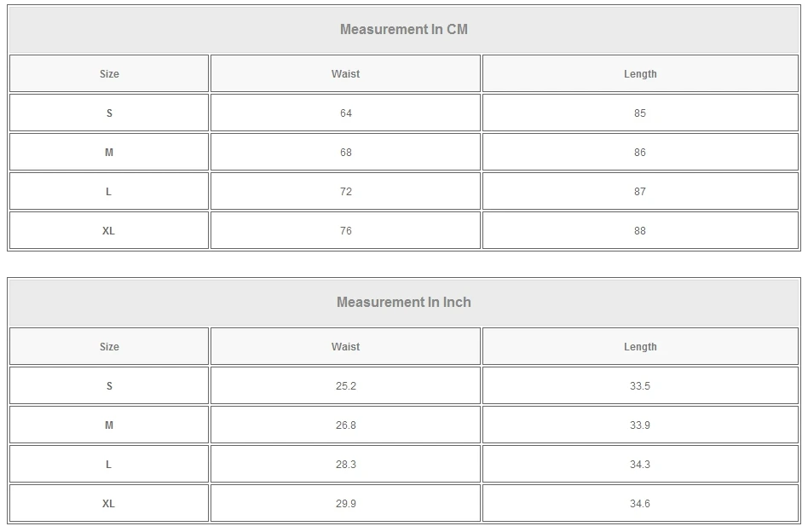Select the length value 87 cell

coord(640,192)
